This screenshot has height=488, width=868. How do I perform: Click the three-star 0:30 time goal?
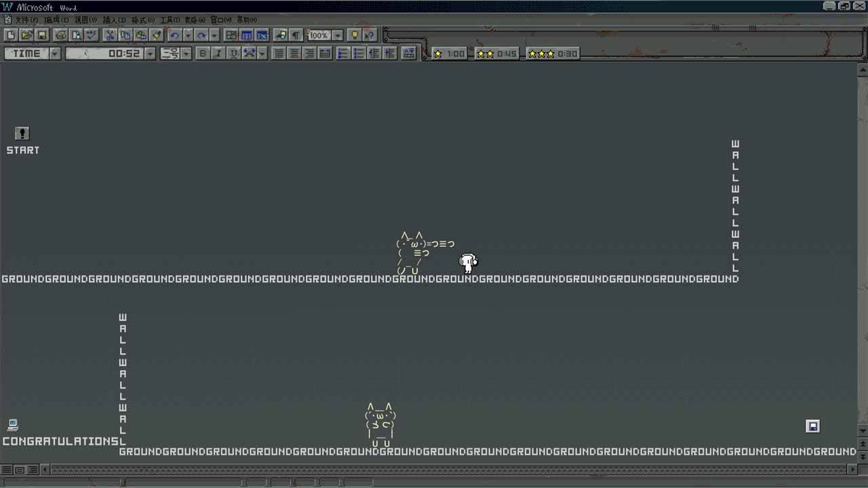point(553,54)
